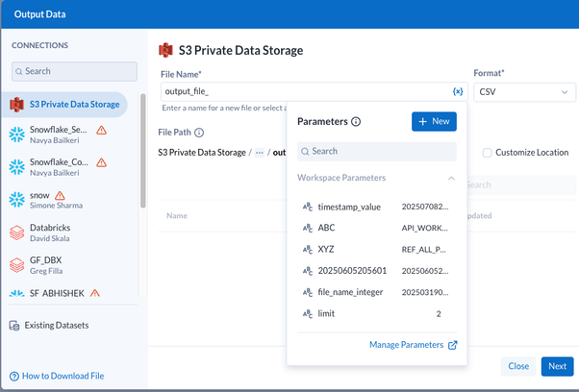
Task: Click the + New parameter button
Action: coord(434,121)
